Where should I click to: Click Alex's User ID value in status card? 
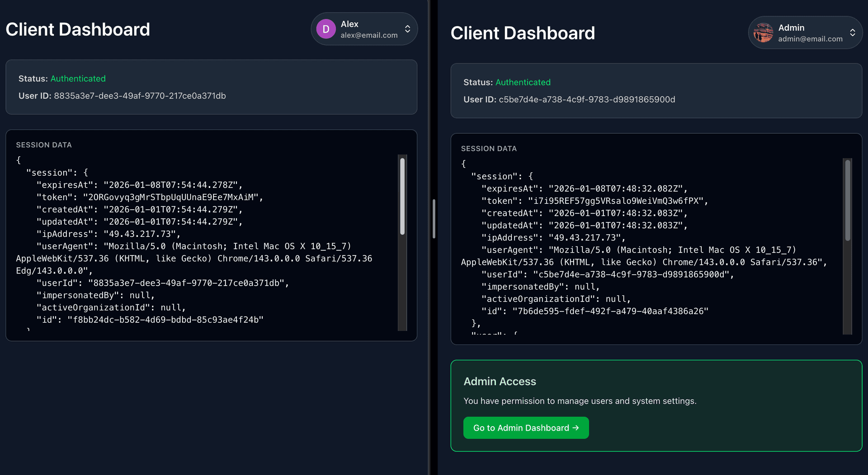click(140, 96)
